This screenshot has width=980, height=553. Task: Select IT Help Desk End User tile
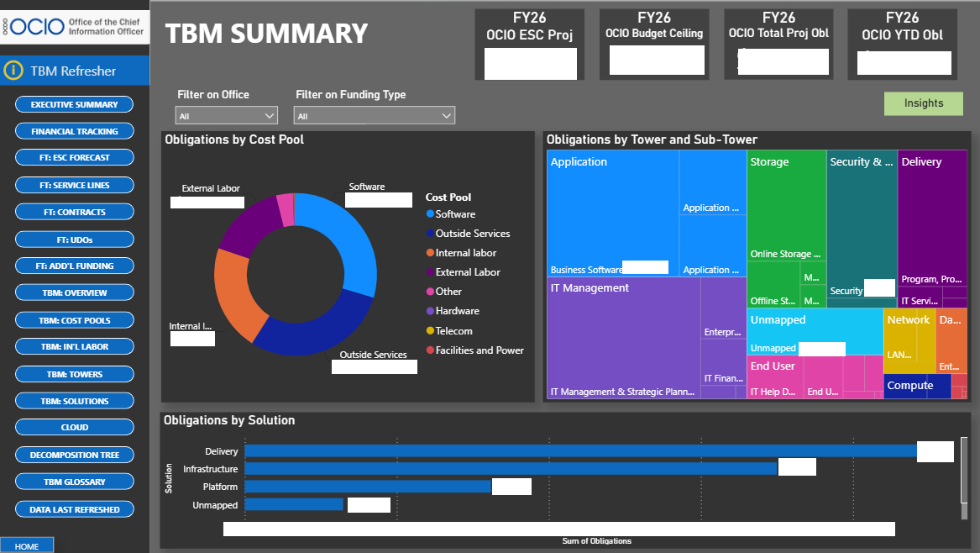(775, 377)
